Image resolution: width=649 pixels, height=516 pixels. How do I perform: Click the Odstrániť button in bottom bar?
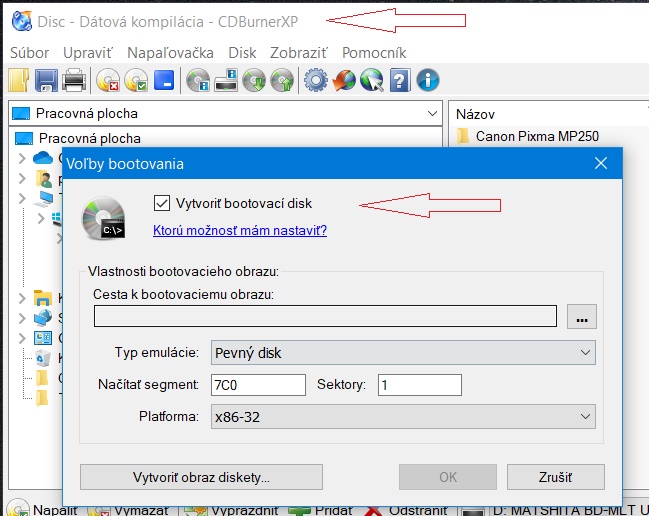406,509
